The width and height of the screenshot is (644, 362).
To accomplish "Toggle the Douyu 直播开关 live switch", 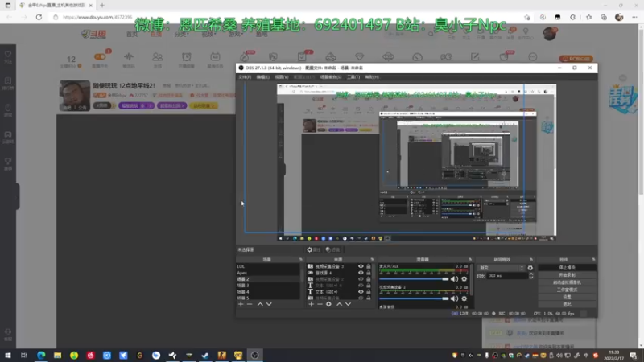I will (100, 57).
